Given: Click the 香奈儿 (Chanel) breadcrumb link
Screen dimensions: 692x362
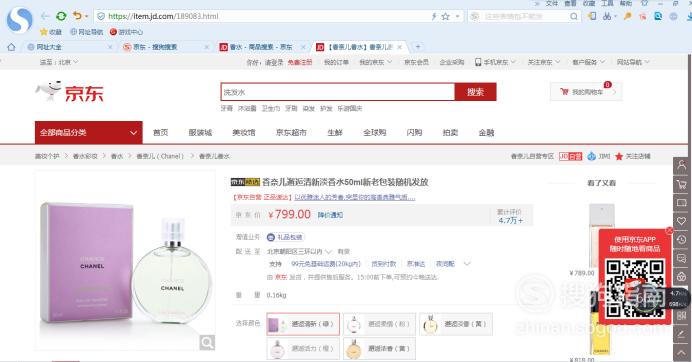Looking at the screenshot, I should coord(160,156).
